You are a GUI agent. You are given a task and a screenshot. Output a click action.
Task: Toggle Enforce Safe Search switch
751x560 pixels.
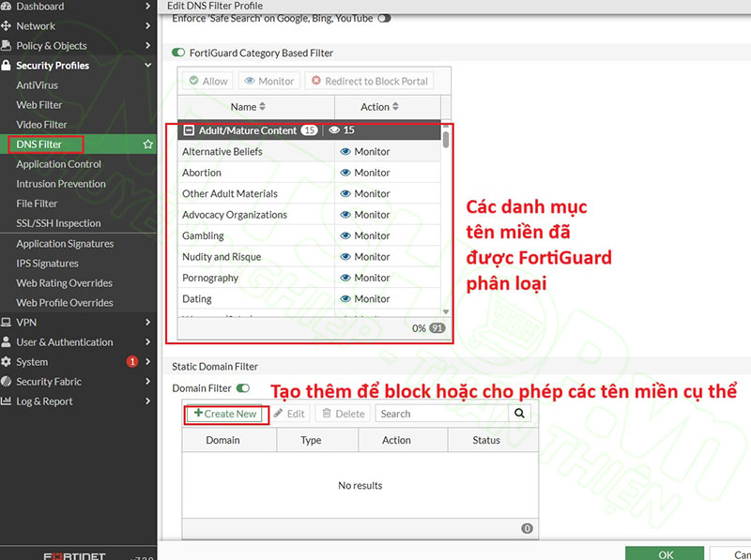click(384, 18)
